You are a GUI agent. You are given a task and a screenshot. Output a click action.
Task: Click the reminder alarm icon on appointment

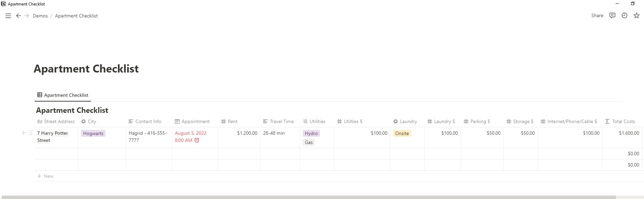[197, 140]
